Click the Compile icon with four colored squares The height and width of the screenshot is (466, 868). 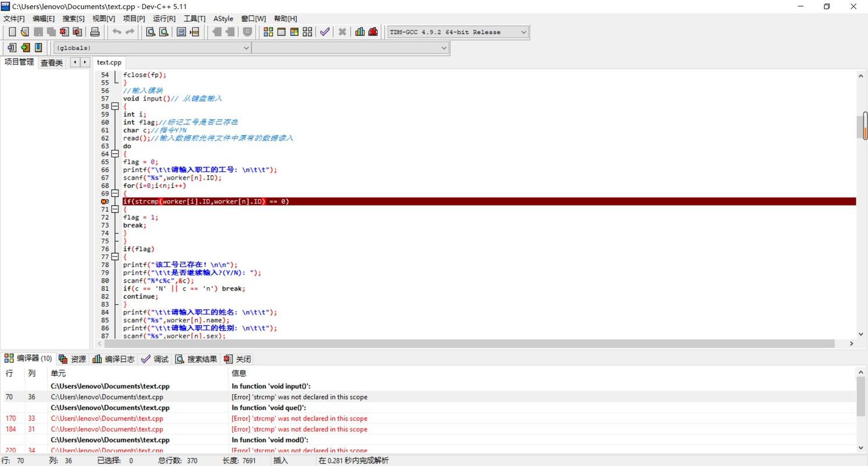click(268, 32)
